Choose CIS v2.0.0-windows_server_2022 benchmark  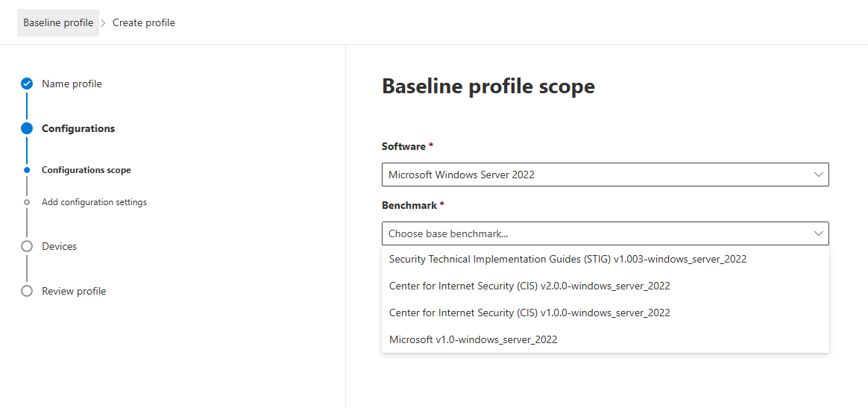point(605,286)
